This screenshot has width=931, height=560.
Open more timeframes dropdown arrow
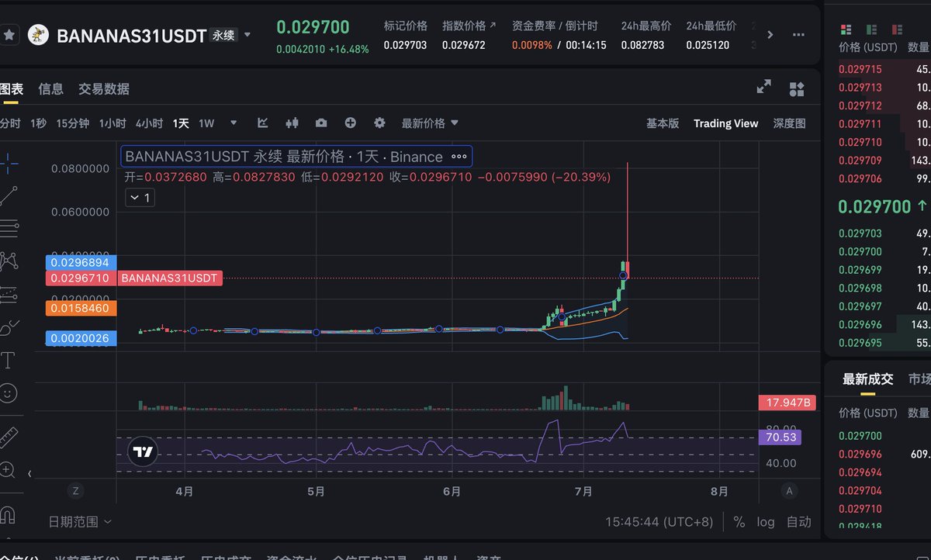coord(234,123)
